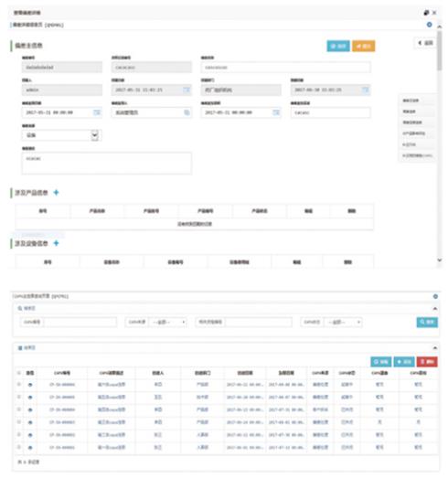
Task: Open calendar icon of the 2017-05-31 15:03:25 date field
Action: pos(187,90)
